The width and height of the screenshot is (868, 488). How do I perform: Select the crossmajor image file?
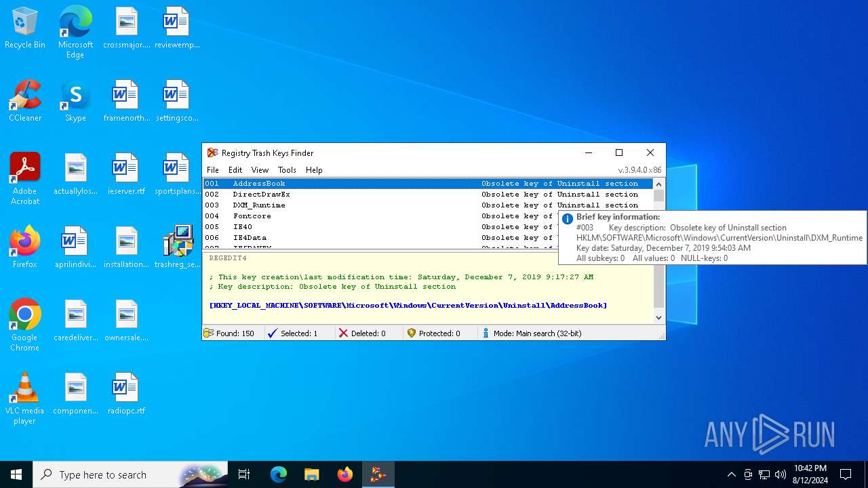(126, 28)
